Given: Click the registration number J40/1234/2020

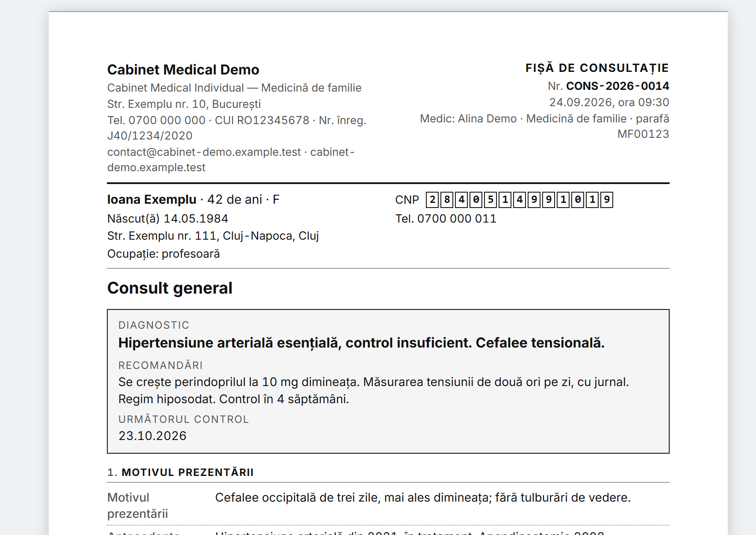Looking at the screenshot, I should [150, 136].
